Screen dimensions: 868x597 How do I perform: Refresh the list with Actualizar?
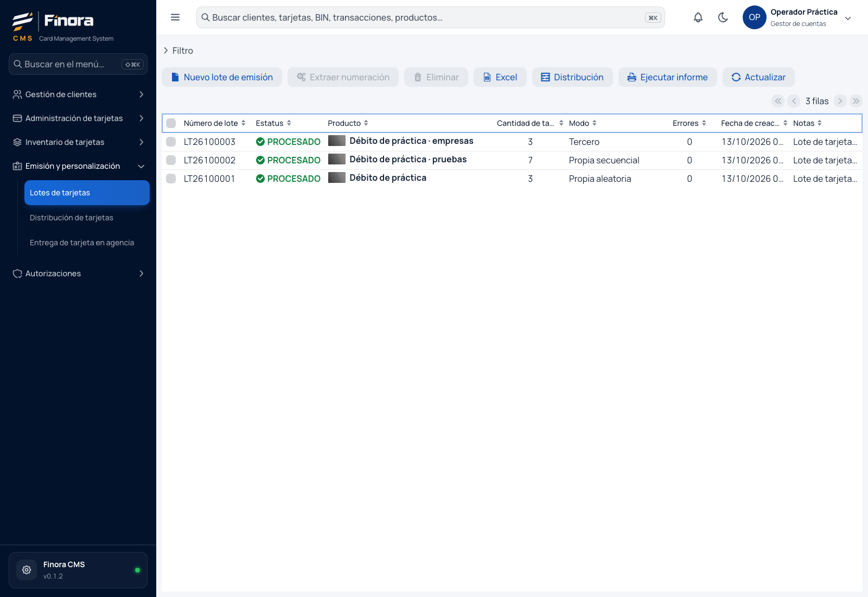click(x=758, y=77)
